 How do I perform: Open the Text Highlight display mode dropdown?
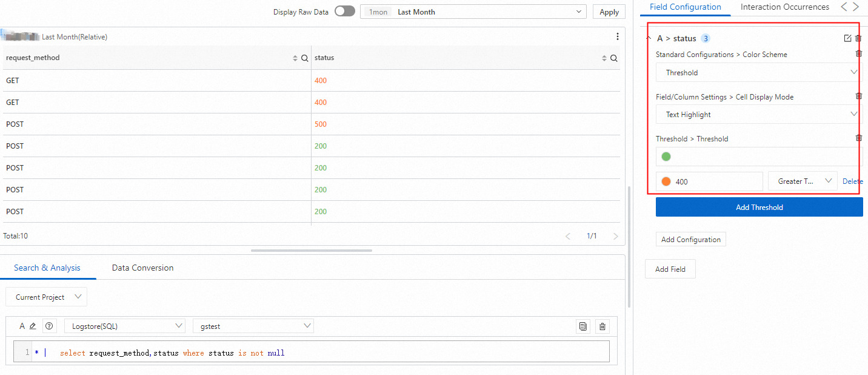pos(759,114)
